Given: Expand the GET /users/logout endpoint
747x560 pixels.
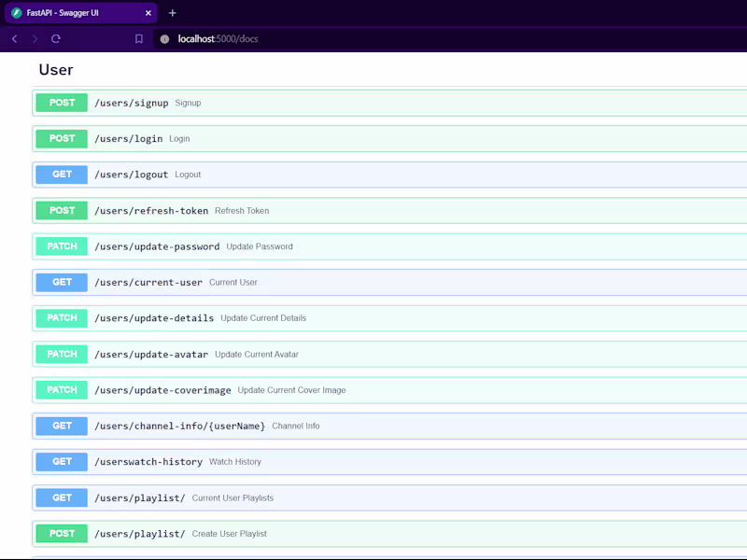Looking at the screenshot, I should [389, 175].
